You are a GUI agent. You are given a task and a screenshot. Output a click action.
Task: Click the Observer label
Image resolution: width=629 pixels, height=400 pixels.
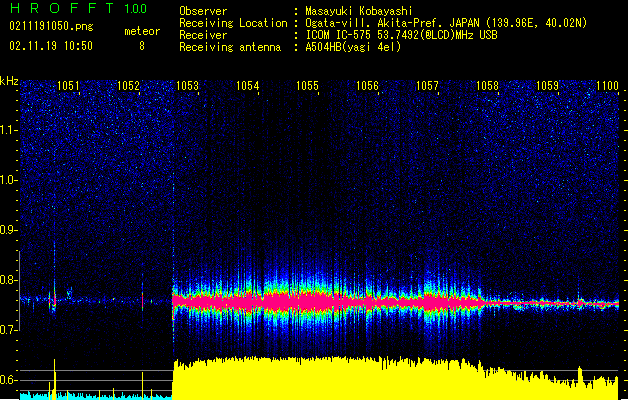203,11
